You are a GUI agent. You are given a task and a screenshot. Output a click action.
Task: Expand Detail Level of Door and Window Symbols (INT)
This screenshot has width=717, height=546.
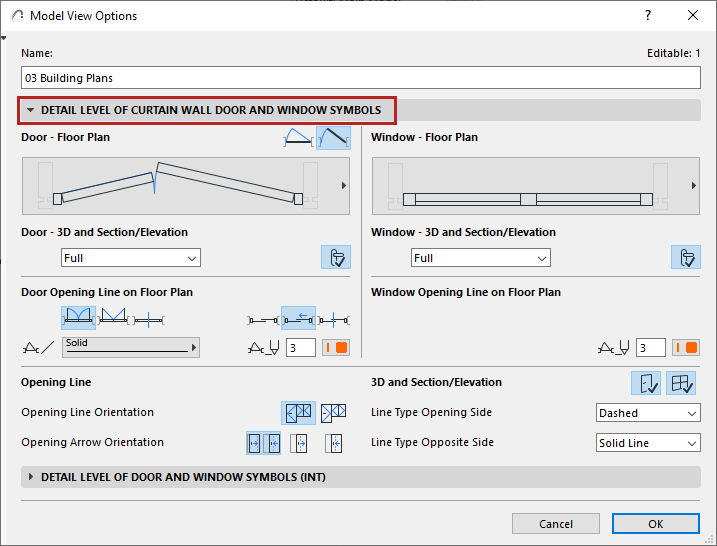pos(31,477)
